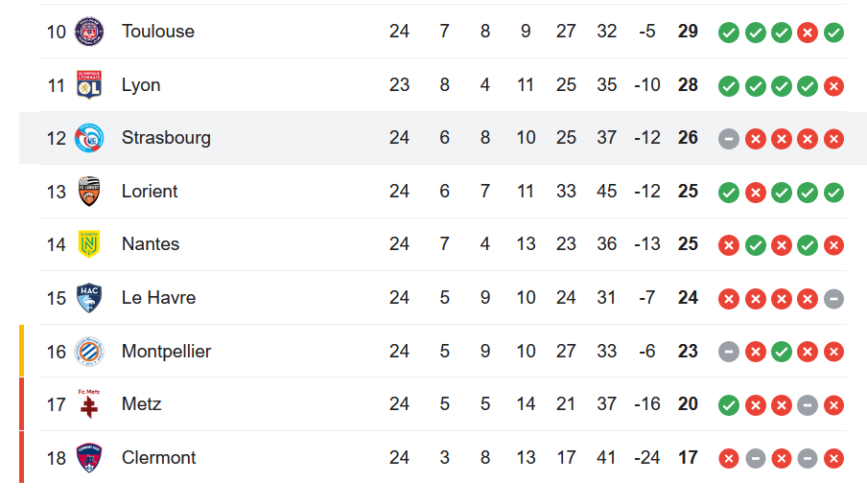The width and height of the screenshot is (867, 504).
Task: Click the Le Havre HAC crest
Action: [x=89, y=298]
